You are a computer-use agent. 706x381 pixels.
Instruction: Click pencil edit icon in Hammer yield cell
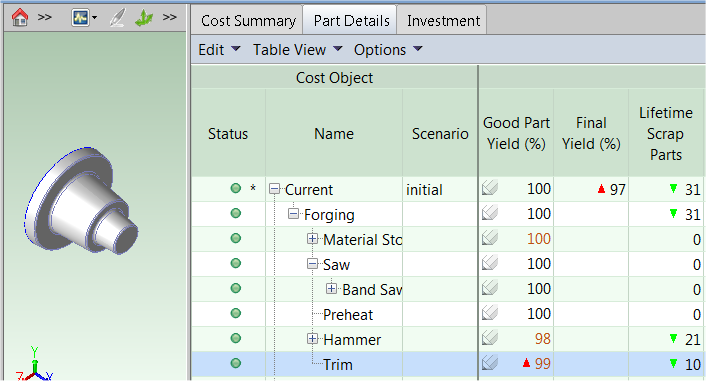tap(489, 338)
